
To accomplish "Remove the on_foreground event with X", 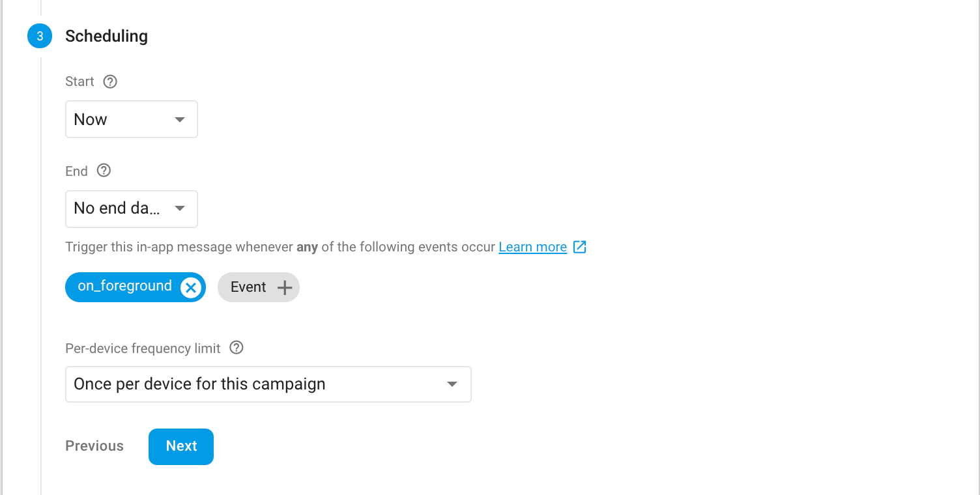I will [x=190, y=287].
